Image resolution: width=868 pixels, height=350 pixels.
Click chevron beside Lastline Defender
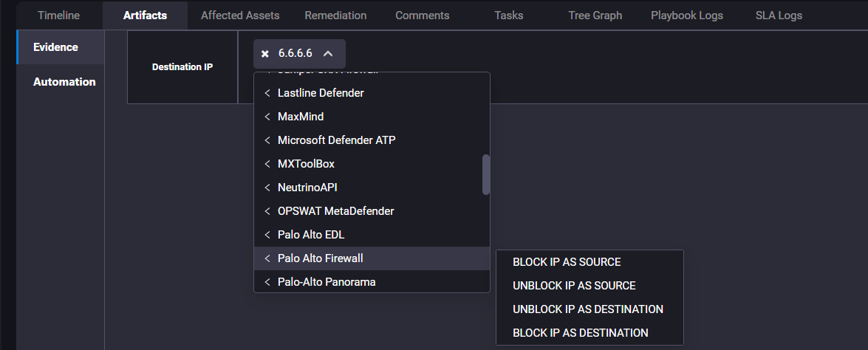(x=267, y=94)
